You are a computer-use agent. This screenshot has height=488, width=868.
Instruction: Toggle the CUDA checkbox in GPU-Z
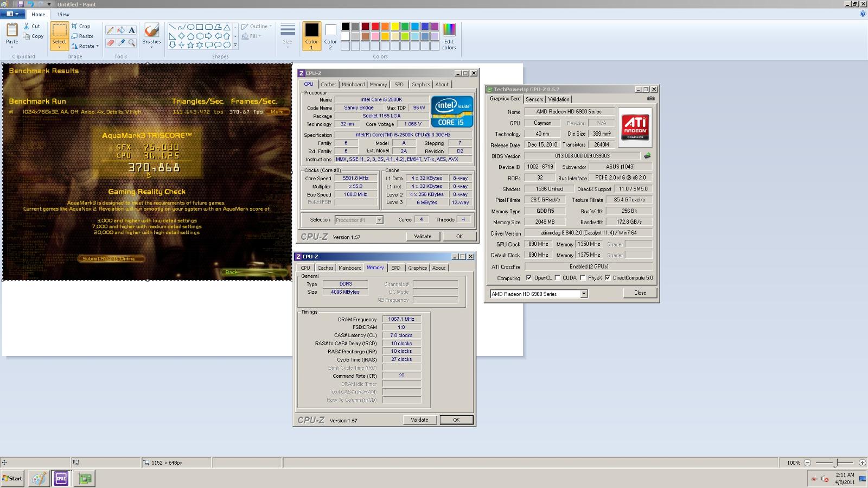[558, 278]
